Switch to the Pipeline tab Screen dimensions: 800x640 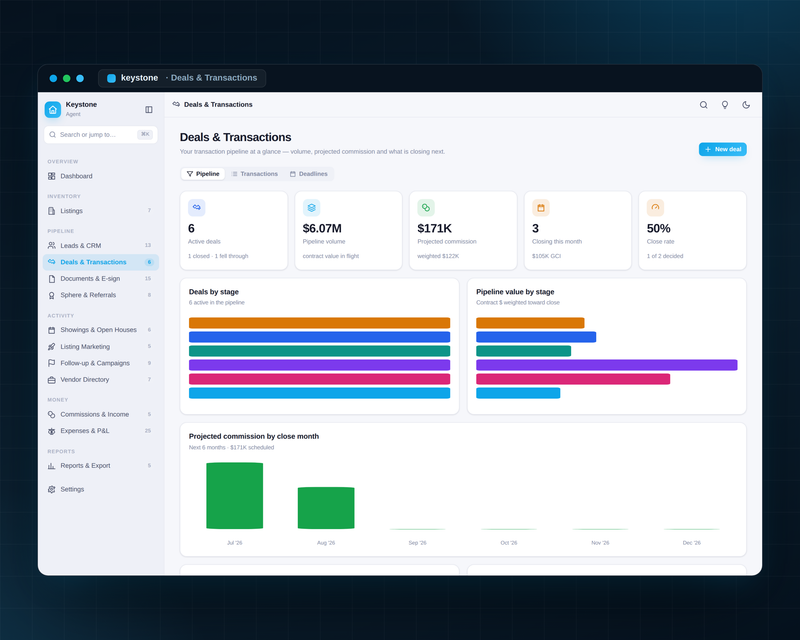(203, 174)
